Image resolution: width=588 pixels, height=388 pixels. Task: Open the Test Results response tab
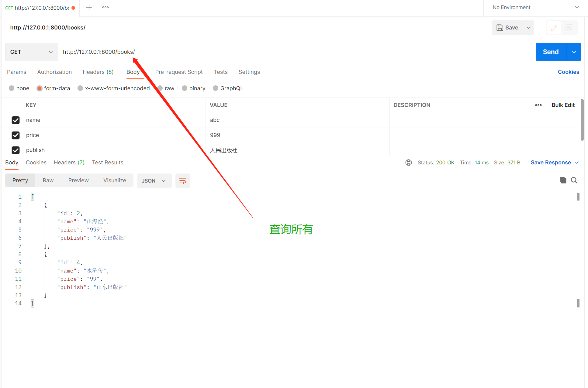pyautogui.click(x=108, y=163)
